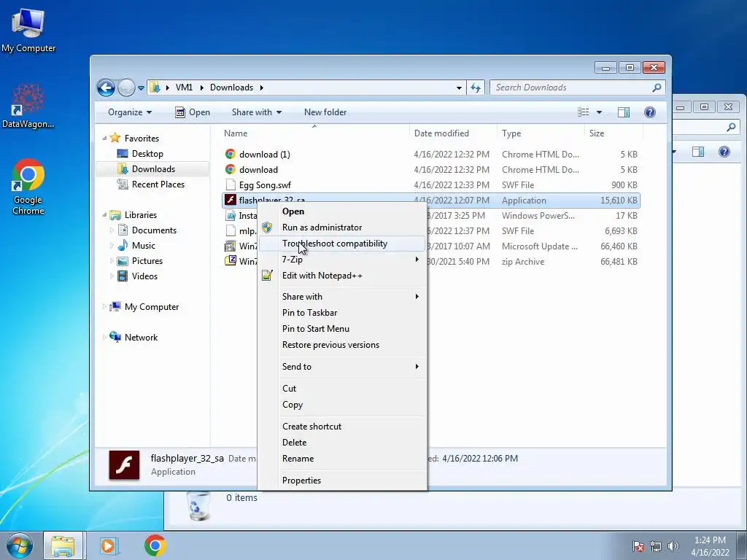Click the network tray icon
This screenshot has height=560, width=747.
pyautogui.click(x=656, y=546)
